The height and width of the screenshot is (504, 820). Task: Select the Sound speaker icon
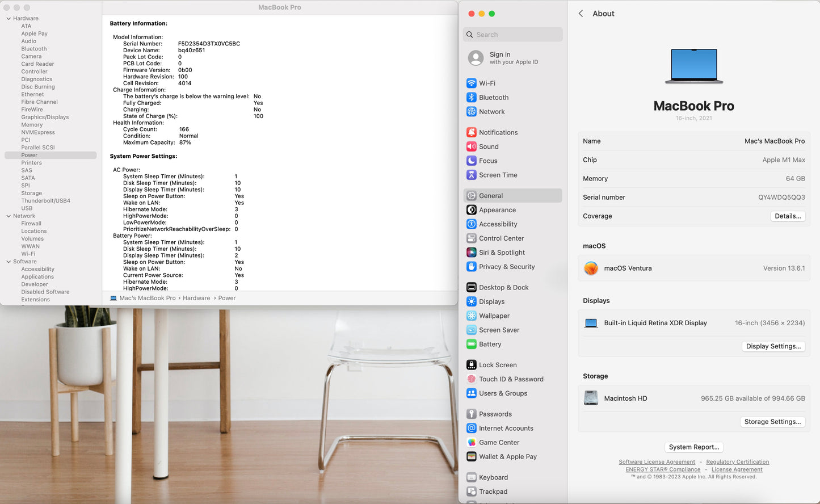coord(472,146)
